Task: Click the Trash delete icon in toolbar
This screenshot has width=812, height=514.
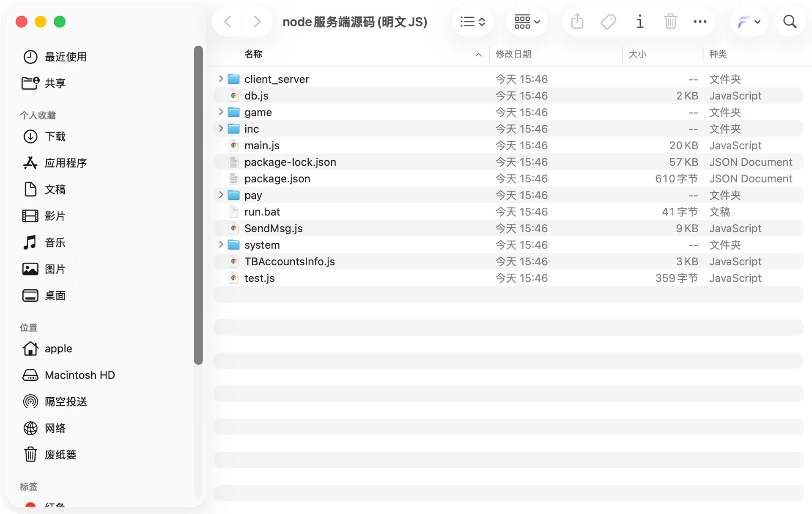Action: click(x=670, y=22)
